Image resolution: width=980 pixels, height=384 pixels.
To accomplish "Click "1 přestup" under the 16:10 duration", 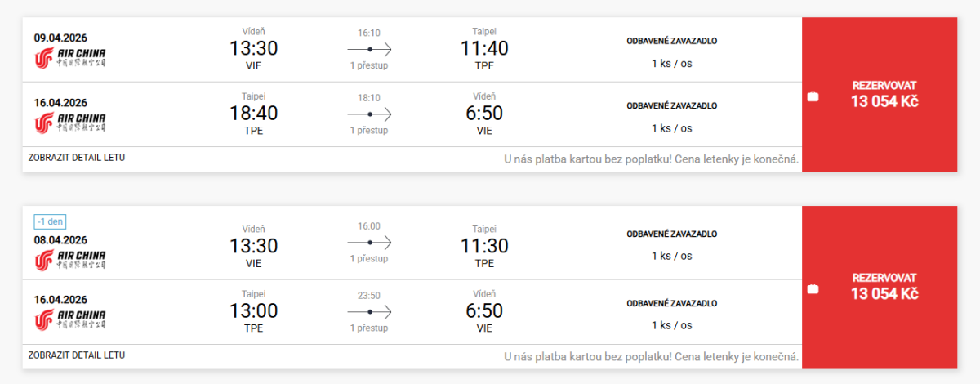I will [x=369, y=65].
